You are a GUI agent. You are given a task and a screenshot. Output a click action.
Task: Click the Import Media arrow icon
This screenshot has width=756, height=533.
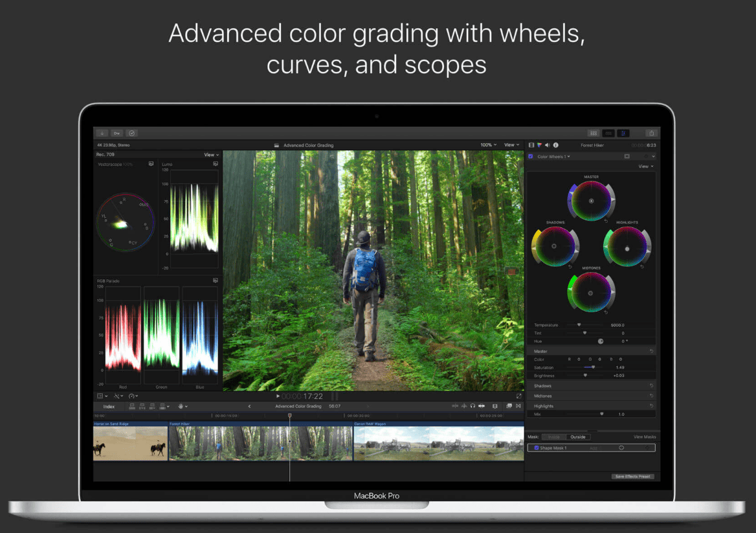tap(102, 133)
